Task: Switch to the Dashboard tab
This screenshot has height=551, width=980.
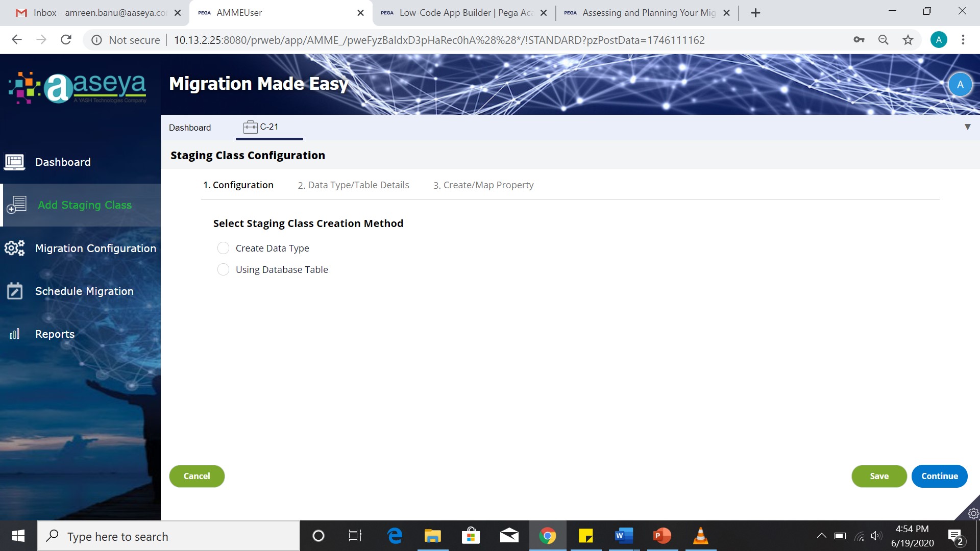Action: pyautogui.click(x=190, y=128)
